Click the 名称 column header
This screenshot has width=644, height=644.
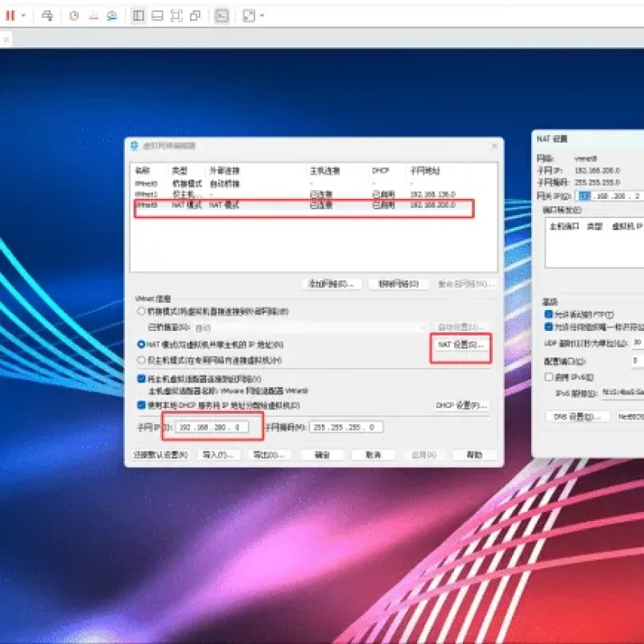coord(142,171)
